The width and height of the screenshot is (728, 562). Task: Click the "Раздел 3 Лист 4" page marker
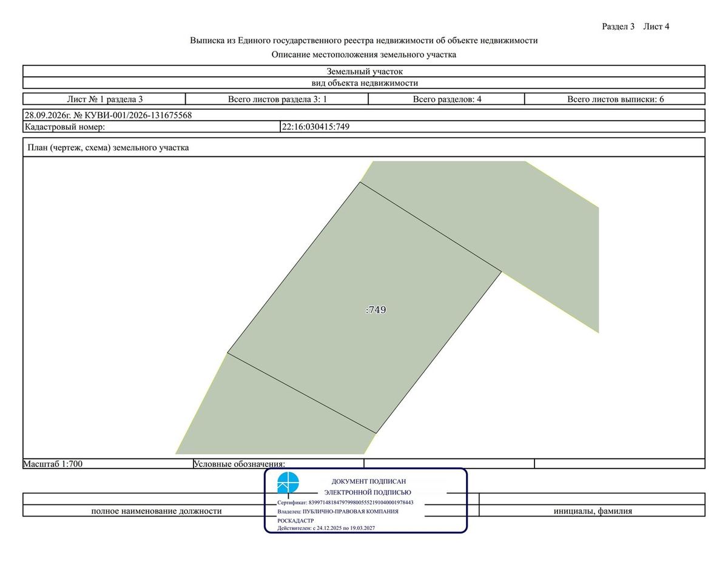pos(635,26)
